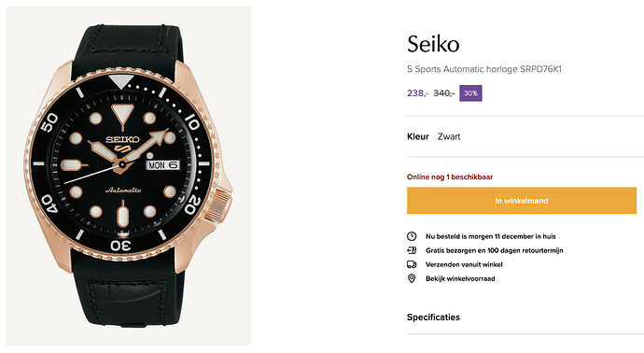644x353 pixels.
Task: Click the delivery truck icon
Action: pos(412,264)
